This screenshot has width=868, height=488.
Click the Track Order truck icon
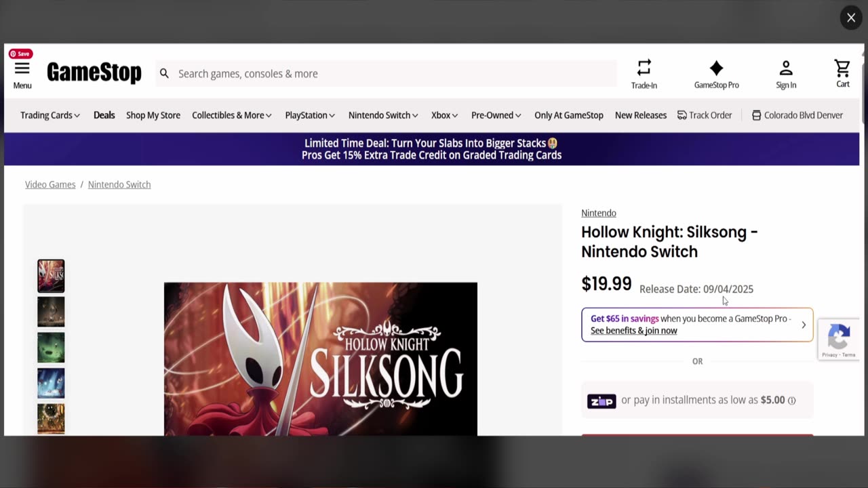[x=682, y=115]
